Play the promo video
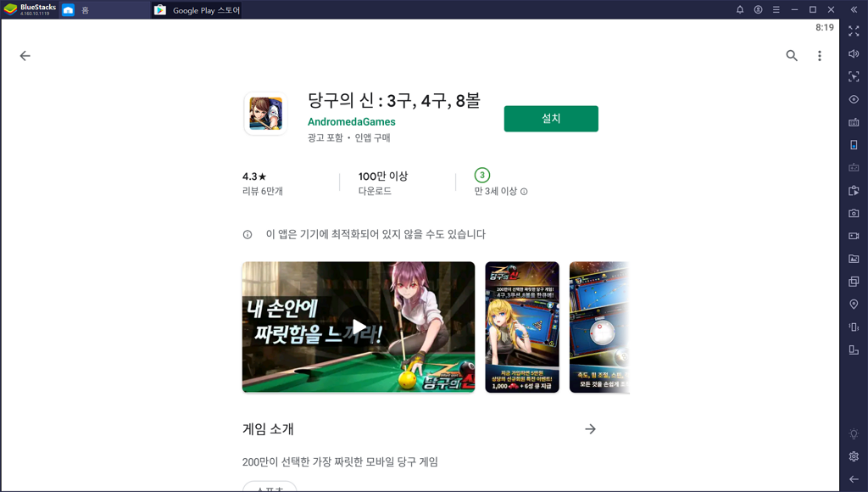Screen dimensions: 868x492 tap(359, 327)
